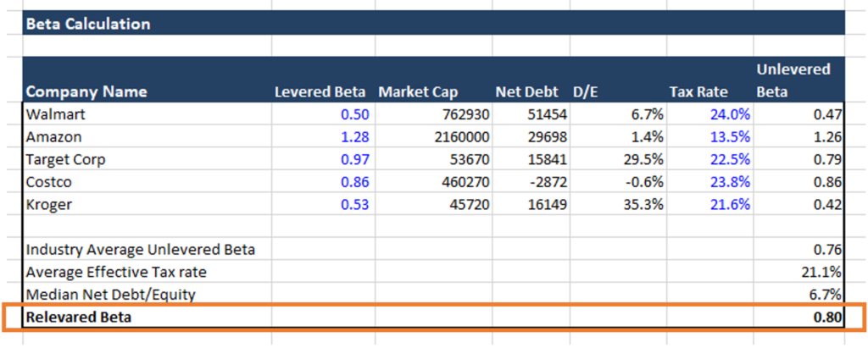Select Walmart's net debt 51454

(x=531, y=114)
